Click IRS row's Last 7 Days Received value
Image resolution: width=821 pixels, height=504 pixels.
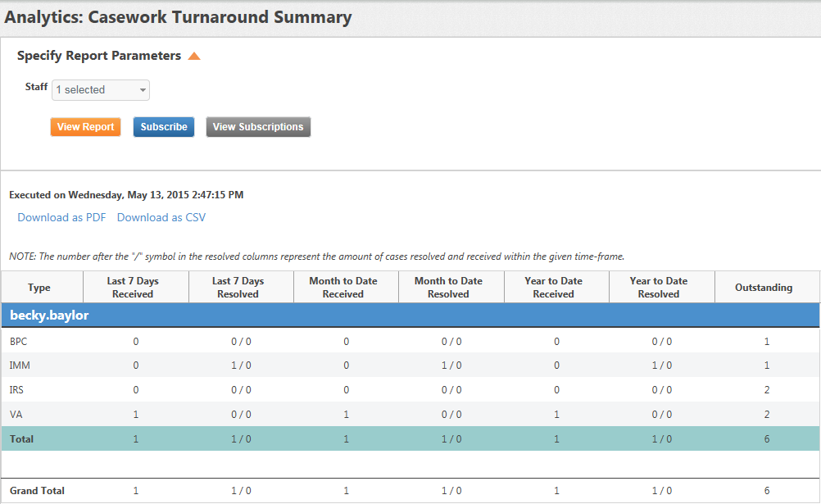(136, 390)
